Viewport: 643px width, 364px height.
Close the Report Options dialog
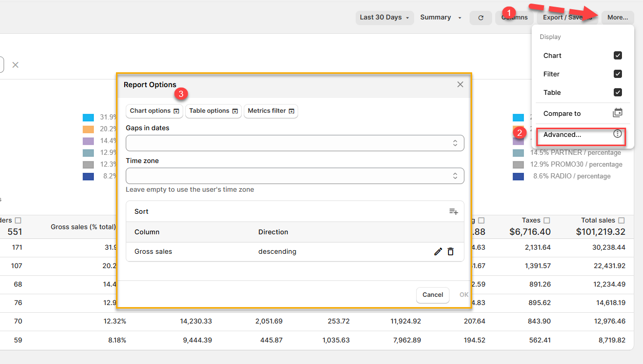tap(460, 85)
